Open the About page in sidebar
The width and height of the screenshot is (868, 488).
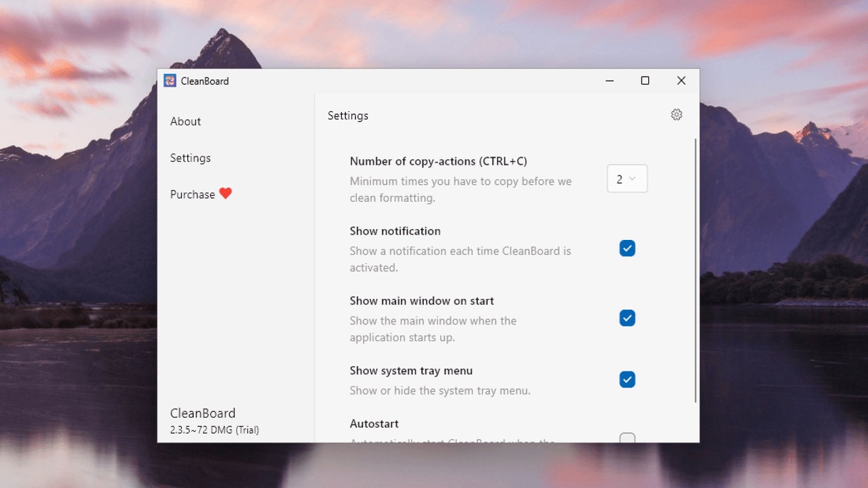point(185,121)
